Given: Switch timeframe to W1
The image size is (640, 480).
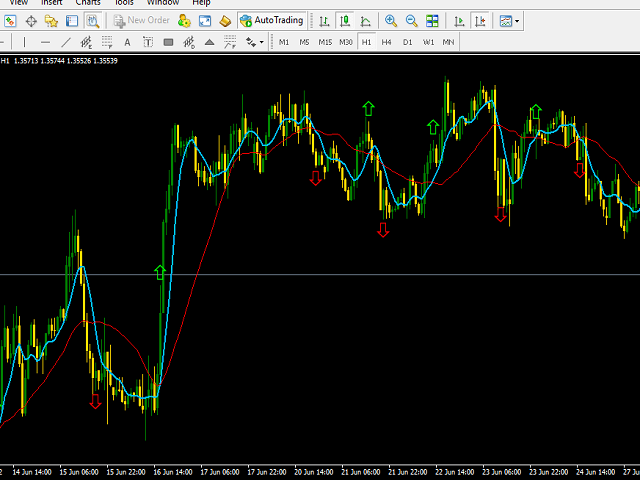Looking at the screenshot, I should pyautogui.click(x=428, y=42).
